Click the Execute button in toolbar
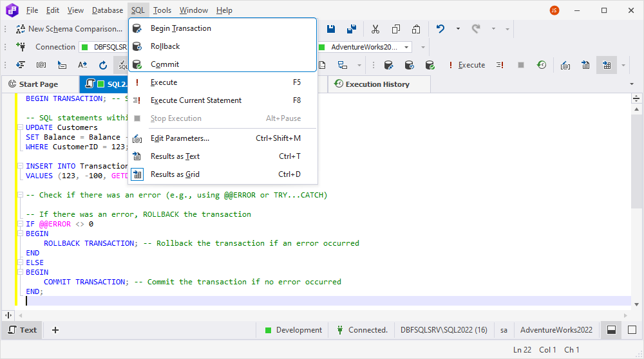This screenshot has height=359, width=644. pyautogui.click(x=467, y=65)
